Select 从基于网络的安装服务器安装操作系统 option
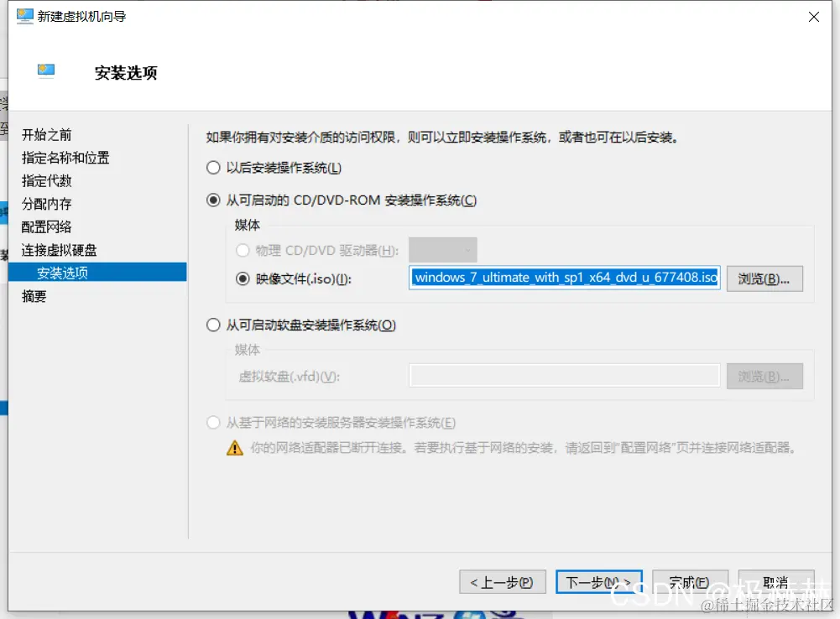840x619 pixels. [x=213, y=424]
